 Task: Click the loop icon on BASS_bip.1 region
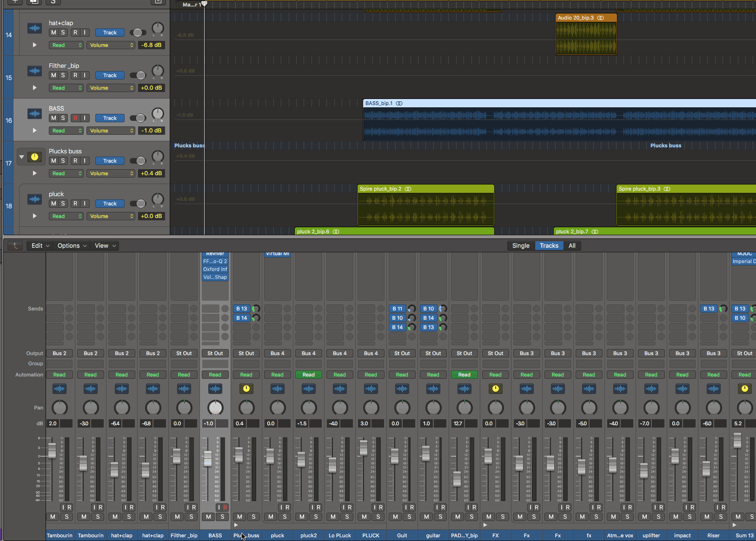pyautogui.click(x=399, y=103)
